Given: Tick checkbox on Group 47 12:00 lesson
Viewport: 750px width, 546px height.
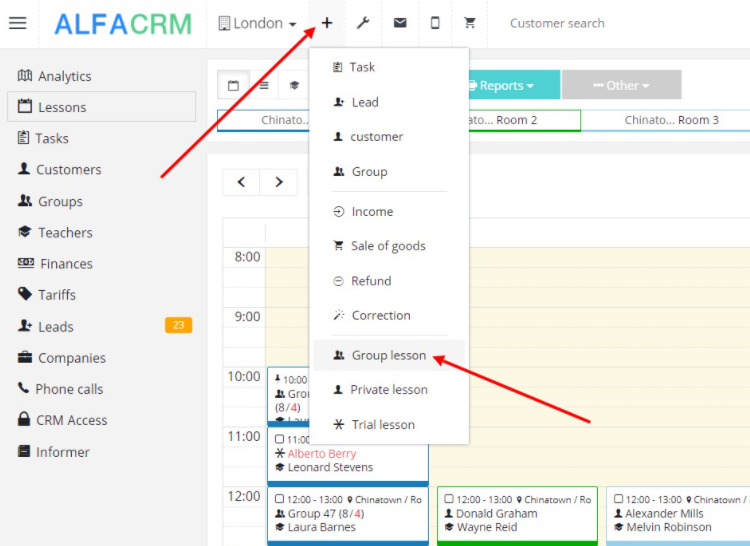Looking at the screenshot, I should point(279,499).
